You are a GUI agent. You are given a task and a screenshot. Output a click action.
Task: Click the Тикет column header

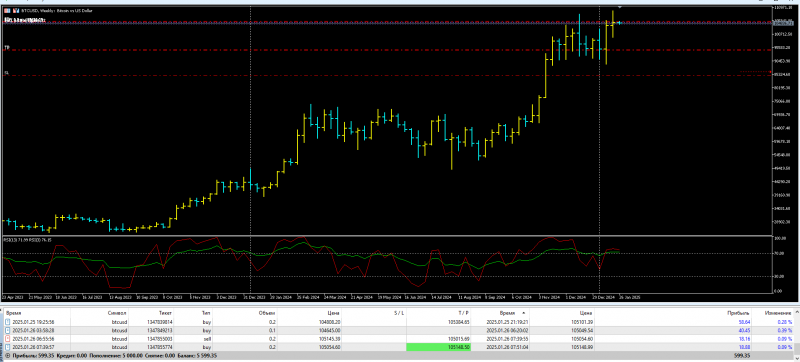point(164,313)
